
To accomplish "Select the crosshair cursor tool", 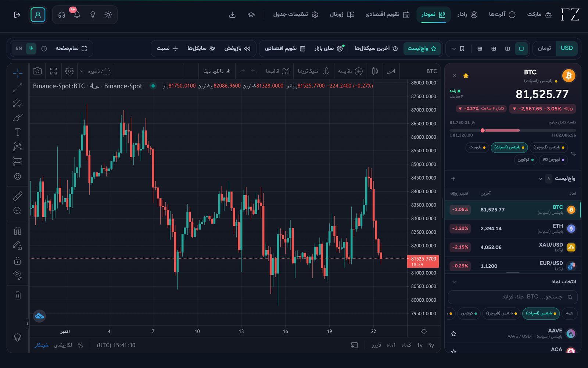I will pyautogui.click(x=17, y=73).
